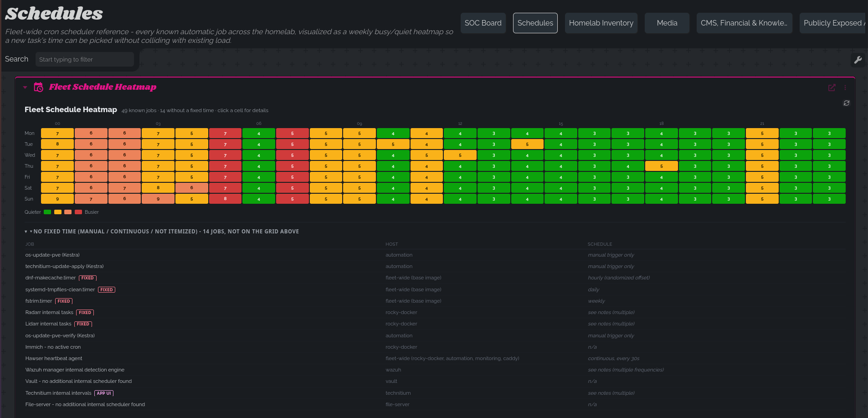Open the Homelab Inventory tab
This screenshot has width=868, height=418.
(601, 23)
